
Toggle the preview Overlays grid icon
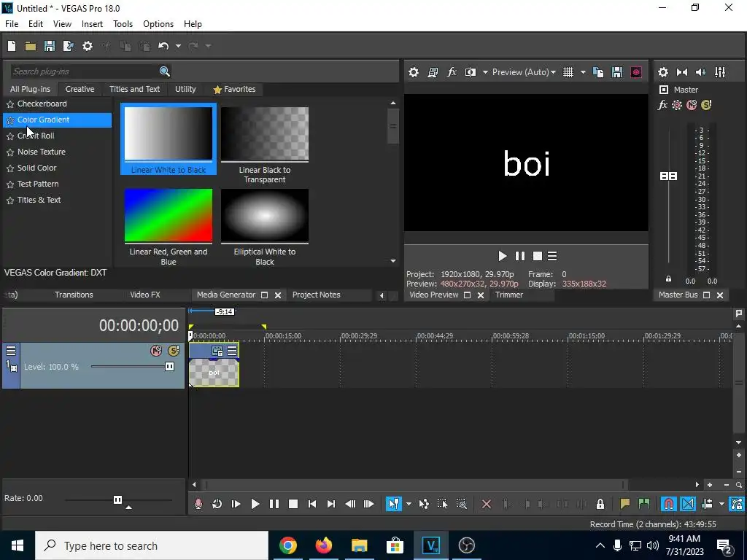(x=568, y=72)
